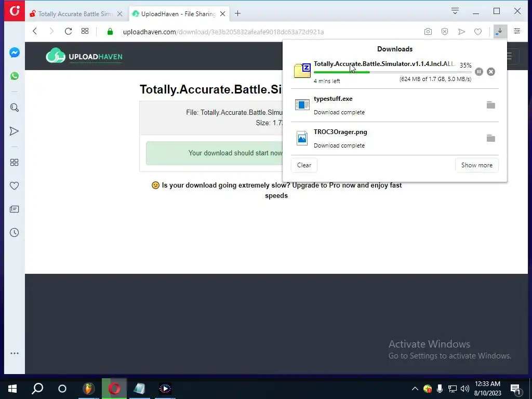Open My Flow sidebar icon
This screenshot has height=399, width=532.
[x=14, y=131]
